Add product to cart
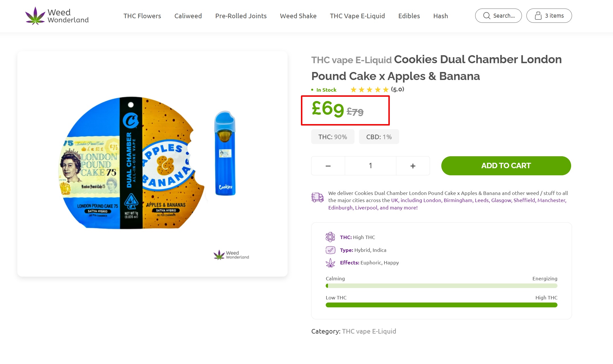613x364 pixels. tap(506, 166)
